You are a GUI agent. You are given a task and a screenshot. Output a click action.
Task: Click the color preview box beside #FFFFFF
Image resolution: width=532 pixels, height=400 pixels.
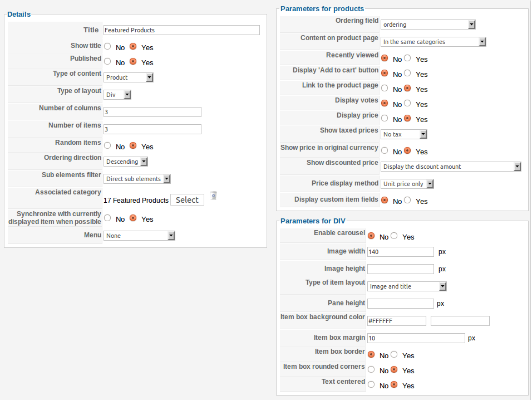coord(460,321)
